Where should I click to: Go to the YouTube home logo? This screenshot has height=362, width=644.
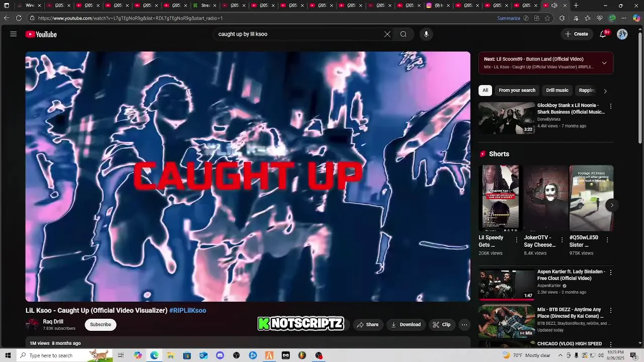41,34
